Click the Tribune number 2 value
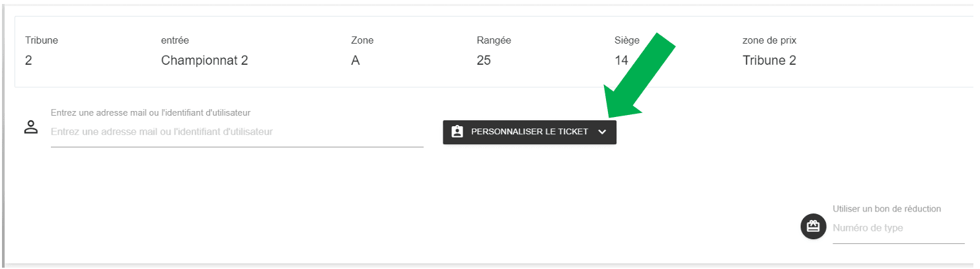This screenshot has height=269, width=980. 28,61
